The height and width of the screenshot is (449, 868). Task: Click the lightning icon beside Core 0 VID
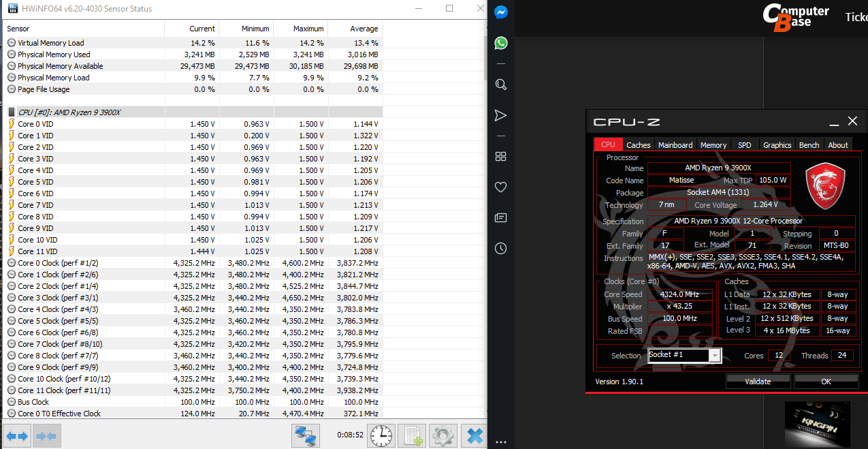click(12, 124)
